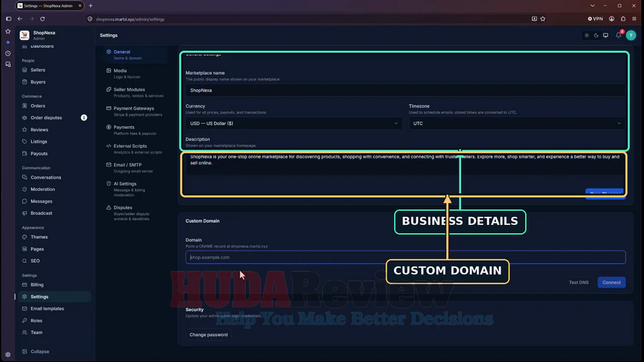
Task: Expand the Currency dropdown
Action: 294,124
